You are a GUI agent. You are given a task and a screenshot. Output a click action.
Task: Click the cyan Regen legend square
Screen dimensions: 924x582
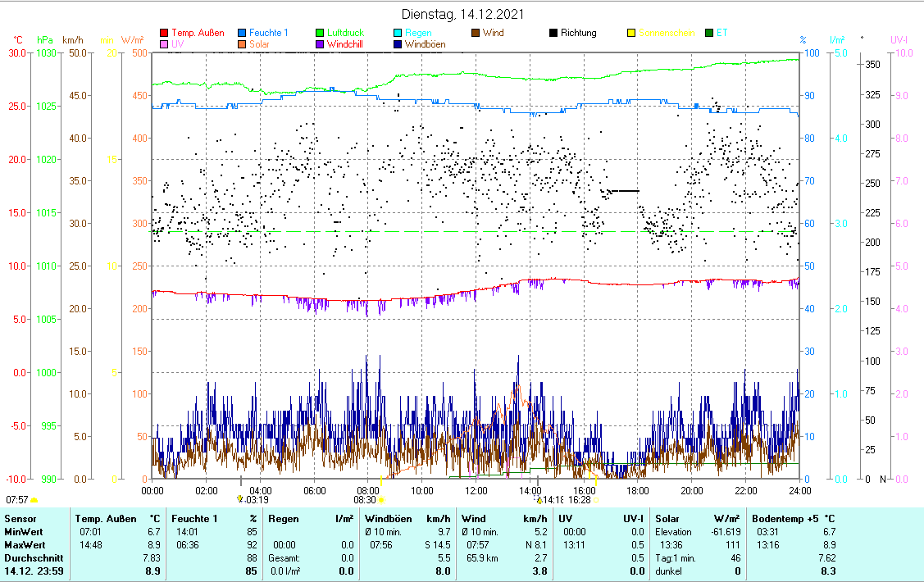point(398,34)
